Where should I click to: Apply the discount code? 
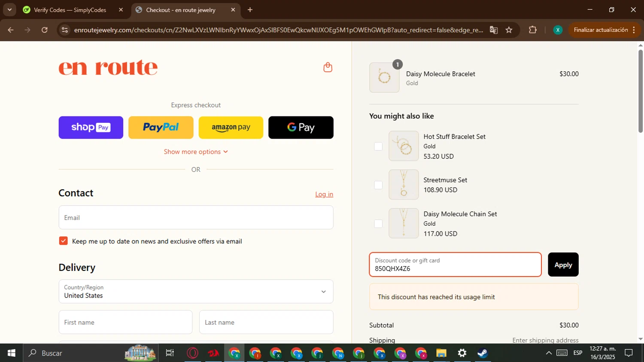563,265
